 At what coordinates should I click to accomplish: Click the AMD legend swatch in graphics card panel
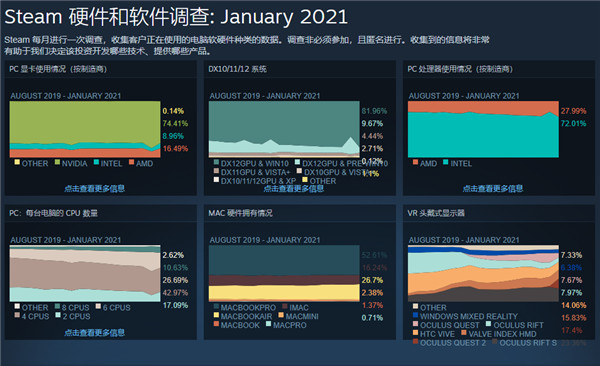click(132, 162)
